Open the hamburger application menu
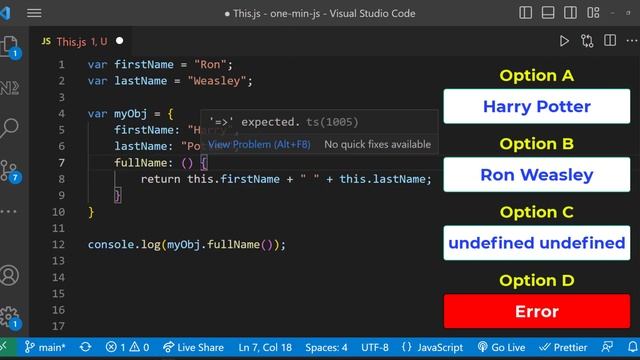640x360 pixels. pos(34,13)
